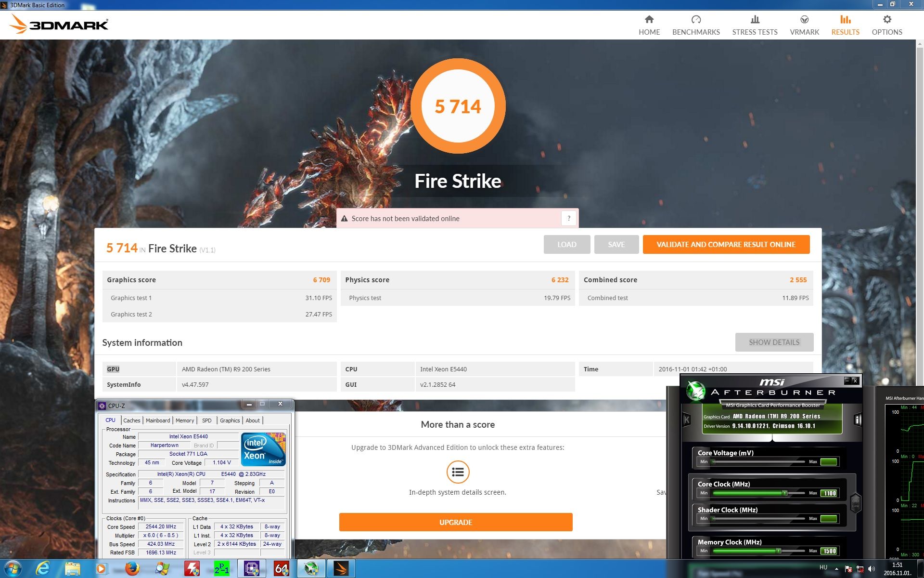Click the Core Clock slider handle
The height and width of the screenshot is (578, 924).
(784, 493)
